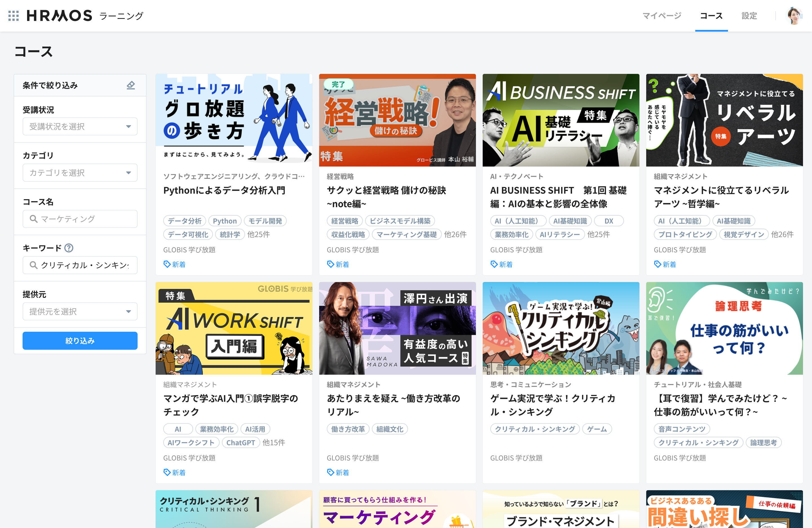Click search icon in キーワード field
This screenshot has height=528, width=812.
point(34,265)
